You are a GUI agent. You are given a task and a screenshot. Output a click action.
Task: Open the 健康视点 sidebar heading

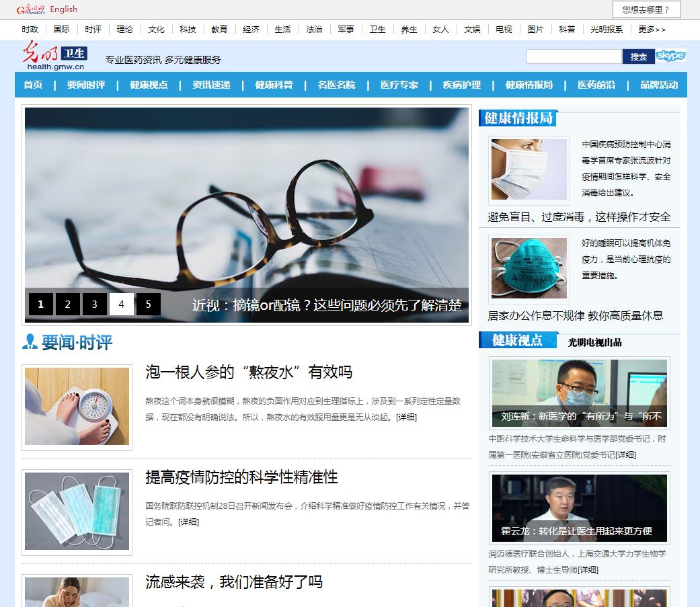point(518,341)
